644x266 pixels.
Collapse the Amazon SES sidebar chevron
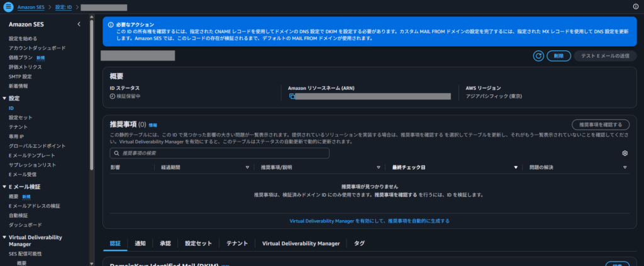click(x=79, y=25)
